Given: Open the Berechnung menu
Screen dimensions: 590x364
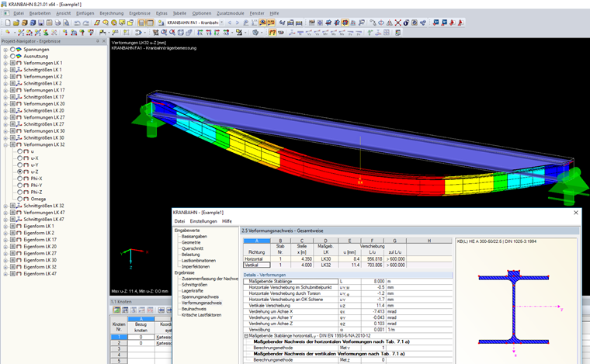Looking at the screenshot, I should point(111,13).
